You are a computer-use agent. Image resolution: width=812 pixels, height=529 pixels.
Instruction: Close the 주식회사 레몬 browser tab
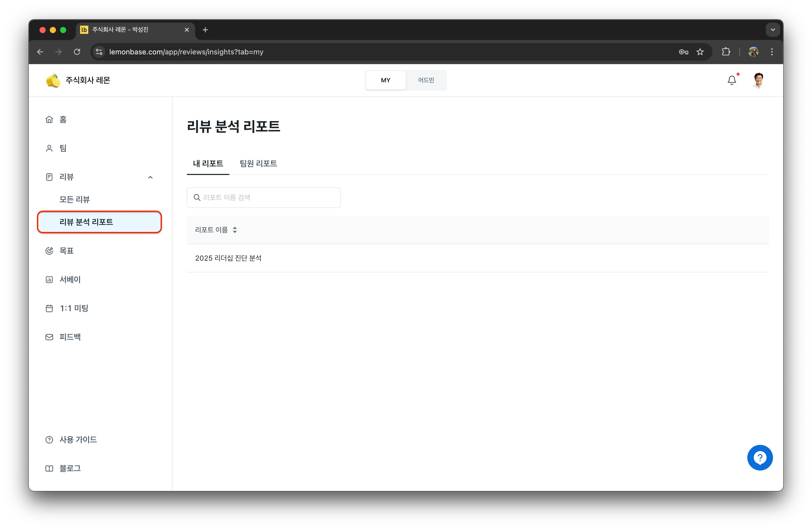click(187, 30)
